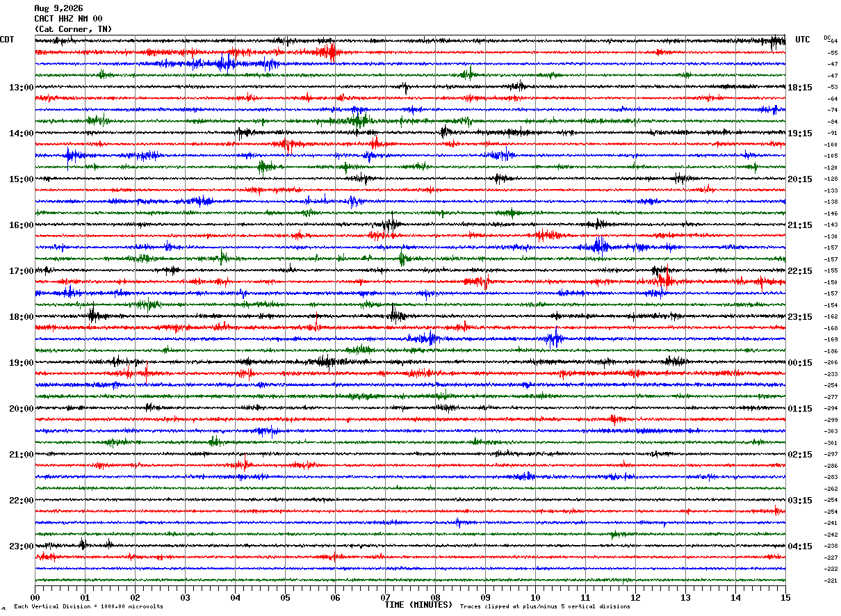Viewport: 841px width, 616px height.
Task: Click the '17:00' CDT time label
Action: pyautogui.click(x=21, y=271)
